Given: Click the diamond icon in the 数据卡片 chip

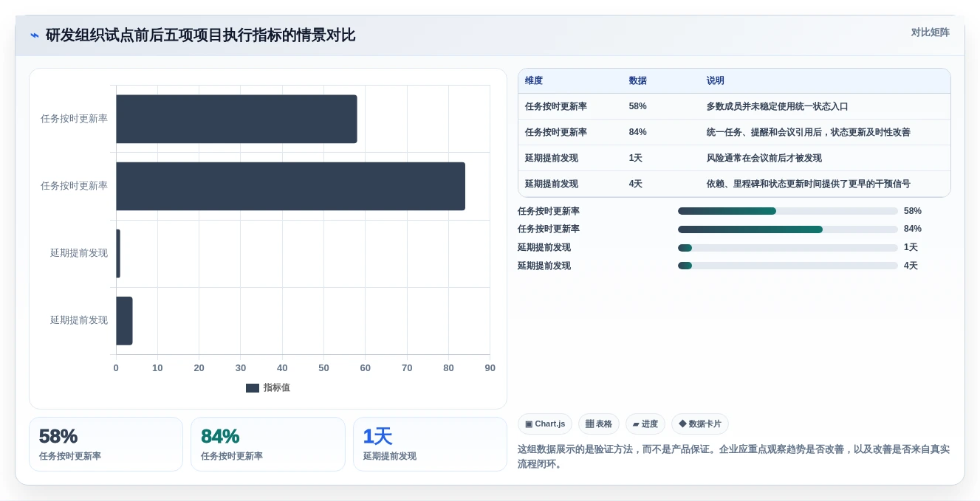Looking at the screenshot, I should (682, 424).
